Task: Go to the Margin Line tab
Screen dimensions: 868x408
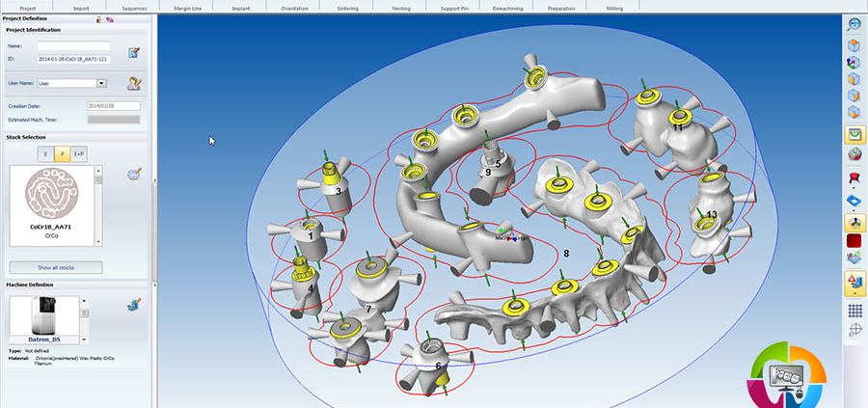Action: pos(186,7)
